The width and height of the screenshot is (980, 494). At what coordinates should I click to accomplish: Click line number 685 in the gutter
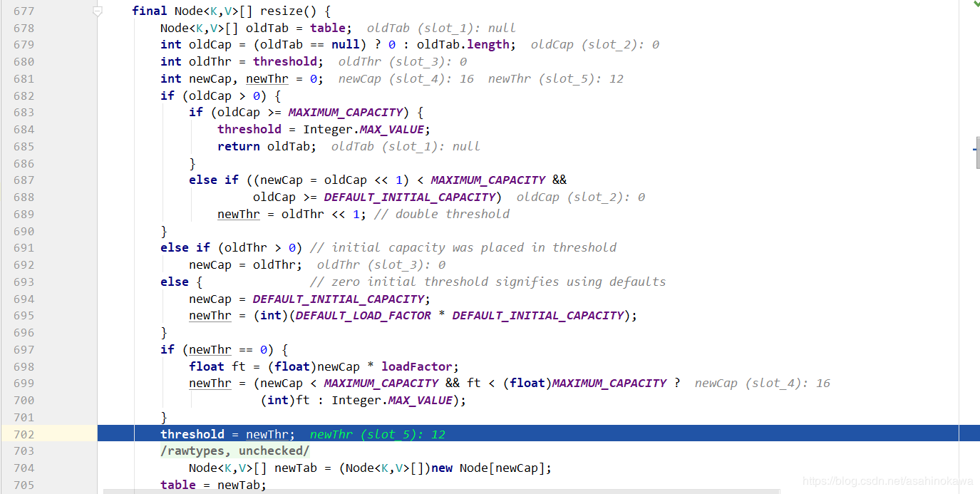[x=24, y=146]
